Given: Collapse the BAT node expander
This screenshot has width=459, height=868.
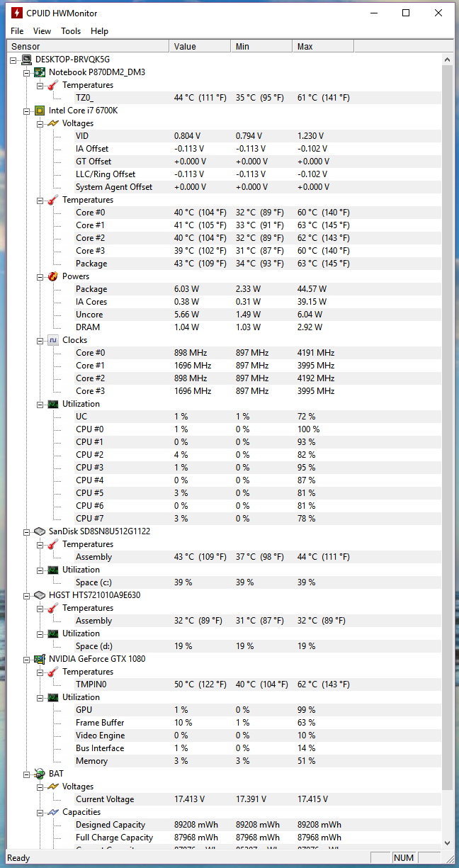Looking at the screenshot, I should (x=28, y=774).
